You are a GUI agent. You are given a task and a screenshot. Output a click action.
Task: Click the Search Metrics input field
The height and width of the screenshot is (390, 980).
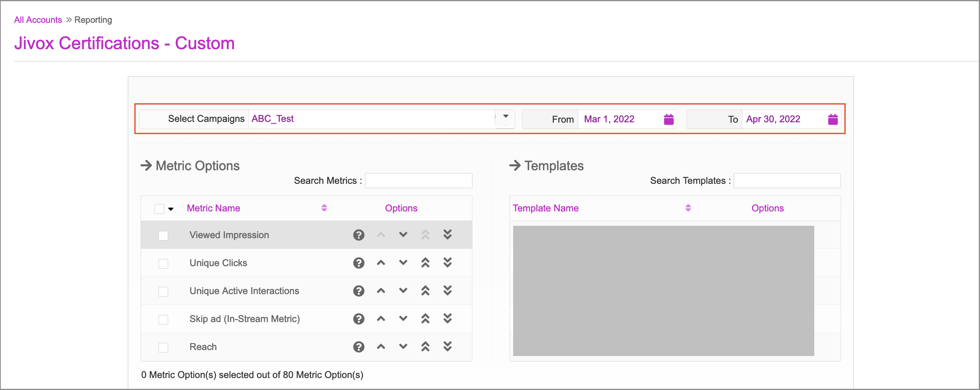coord(419,181)
